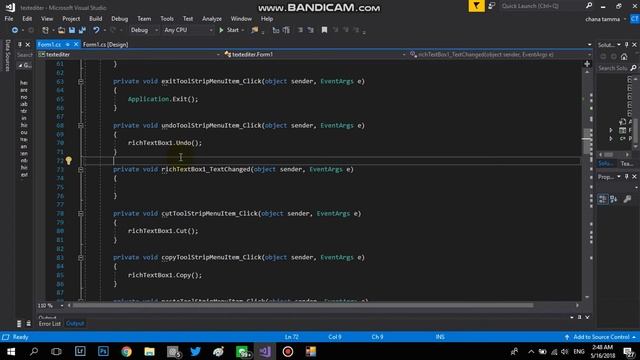The image size is (640, 360).
Task: Open the Project menu
Action: click(x=71, y=19)
